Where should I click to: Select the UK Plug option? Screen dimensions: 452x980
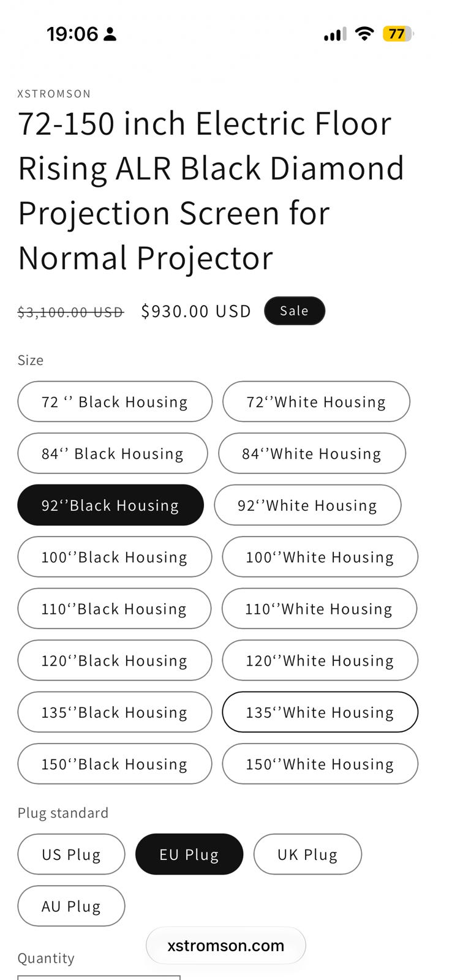[x=307, y=854]
